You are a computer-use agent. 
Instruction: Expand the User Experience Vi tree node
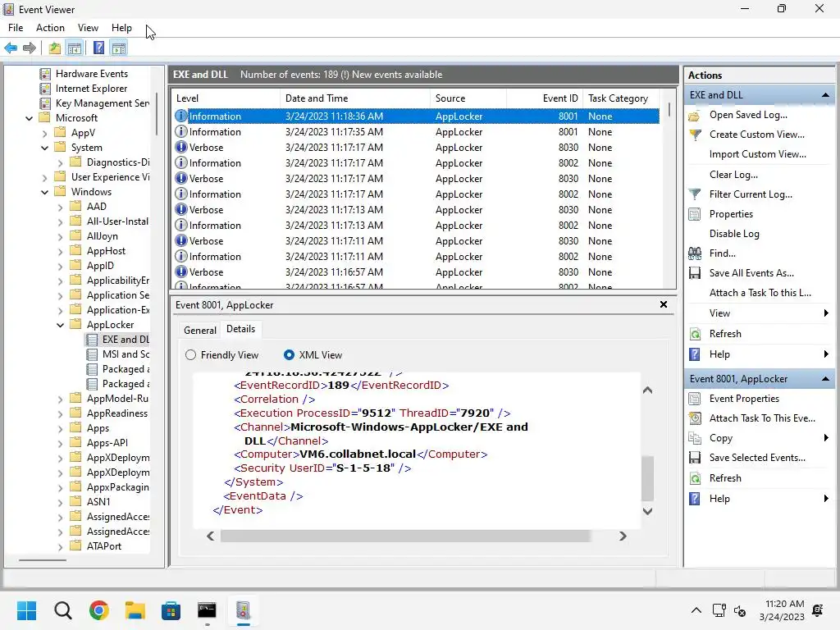[45, 178]
